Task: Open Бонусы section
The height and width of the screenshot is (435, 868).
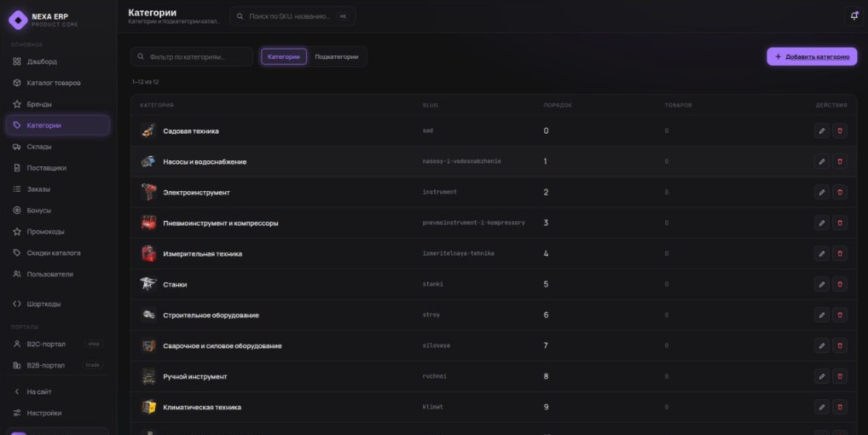Action: (x=58, y=211)
